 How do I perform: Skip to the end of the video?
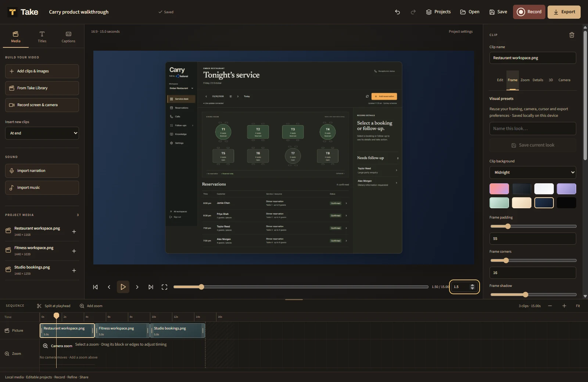(151, 287)
